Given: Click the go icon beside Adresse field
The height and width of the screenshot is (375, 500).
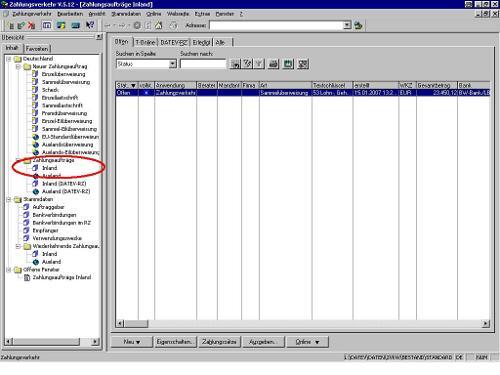Looking at the screenshot, I should [x=358, y=25].
